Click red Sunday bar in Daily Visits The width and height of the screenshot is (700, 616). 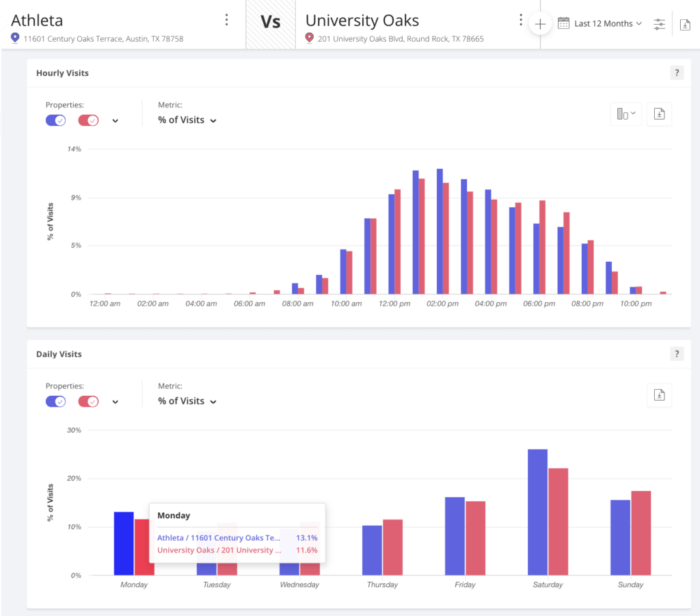click(x=641, y=533)
